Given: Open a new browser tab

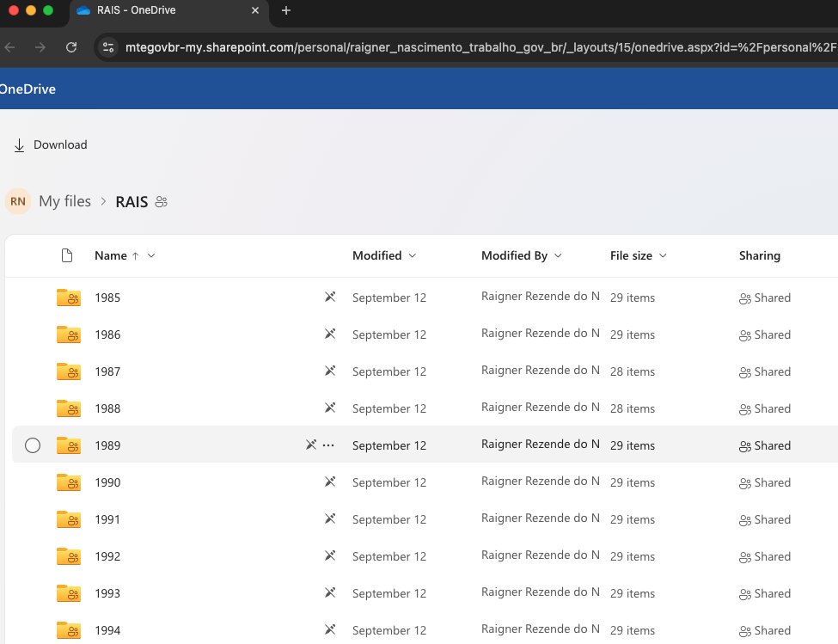Looking at the screenshot, I should [286, 10].
